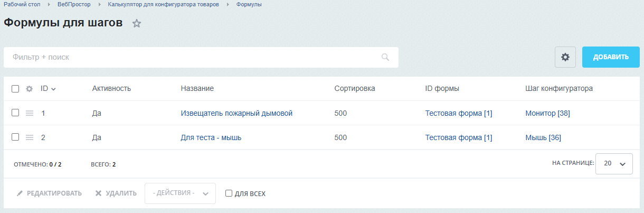Click the Формулы для шагов page title
The image size is (644, 213).
point(63,23)
